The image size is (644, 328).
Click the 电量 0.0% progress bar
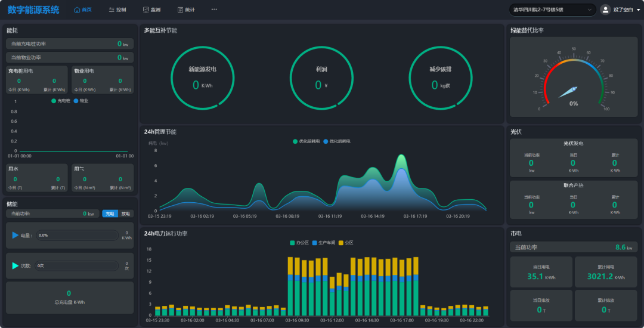click(x=76, y=235)
